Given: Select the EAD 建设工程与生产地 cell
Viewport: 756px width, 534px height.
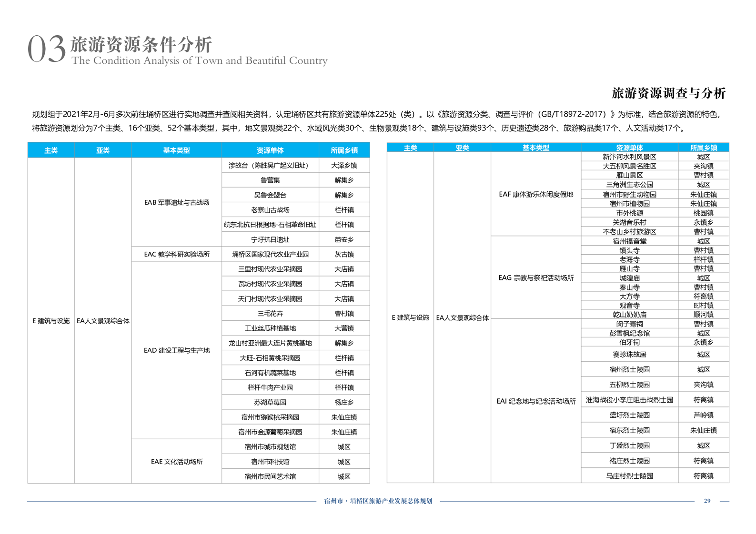Looking at the screenshot, I should tap(176, 350).
